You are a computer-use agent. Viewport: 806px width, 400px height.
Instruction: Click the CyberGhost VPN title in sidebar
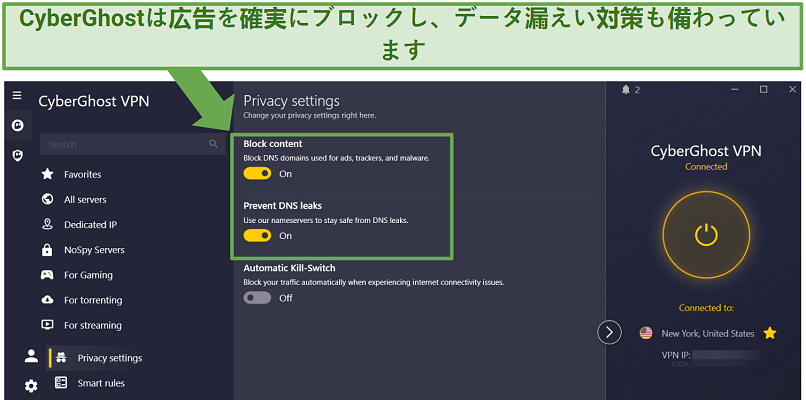pyautogui.click(x=94, y=101)
